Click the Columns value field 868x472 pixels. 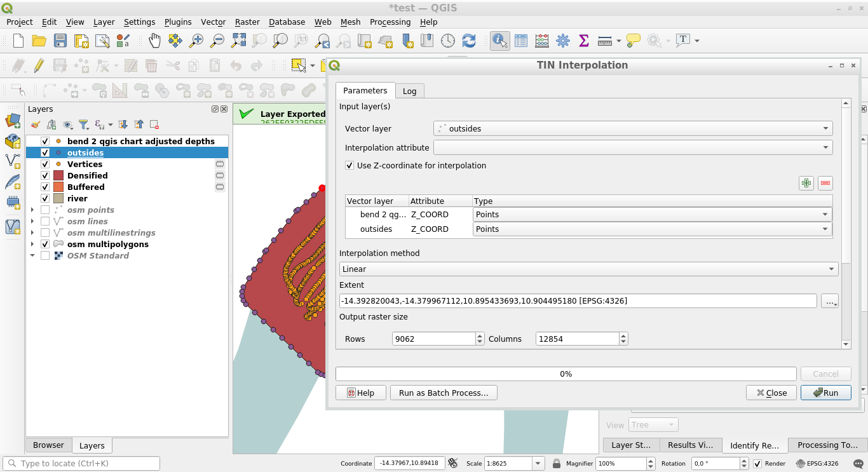coord(577,339)
